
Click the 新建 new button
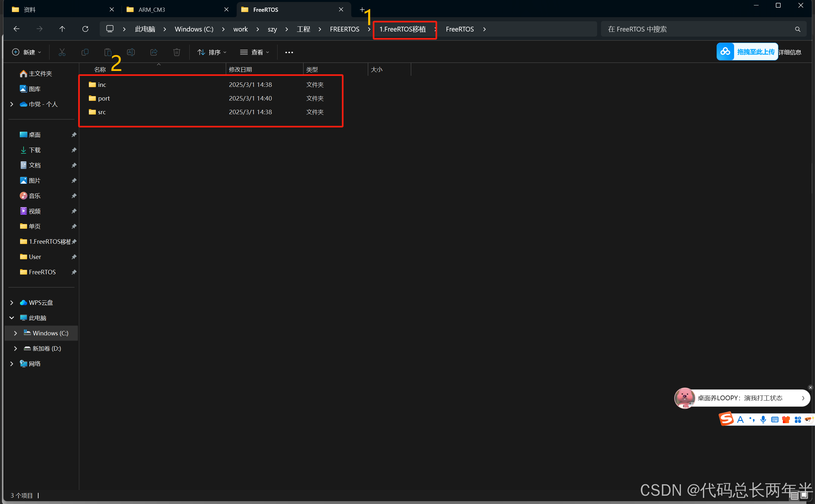click(26, 52)
